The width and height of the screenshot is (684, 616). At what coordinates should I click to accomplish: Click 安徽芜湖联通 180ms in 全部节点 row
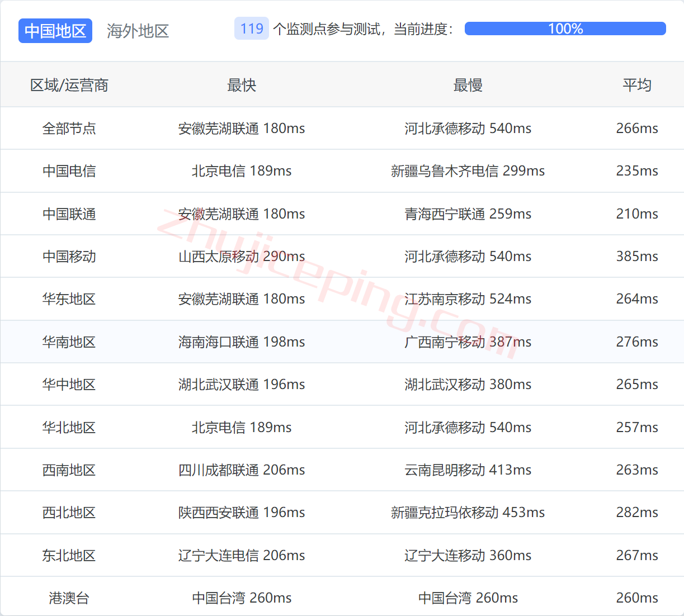(x=242, y=128)
